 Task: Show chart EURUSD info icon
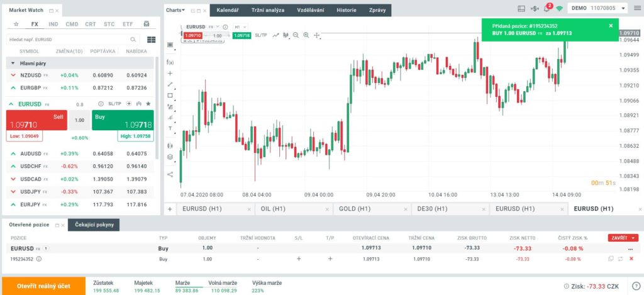(225, 26)
